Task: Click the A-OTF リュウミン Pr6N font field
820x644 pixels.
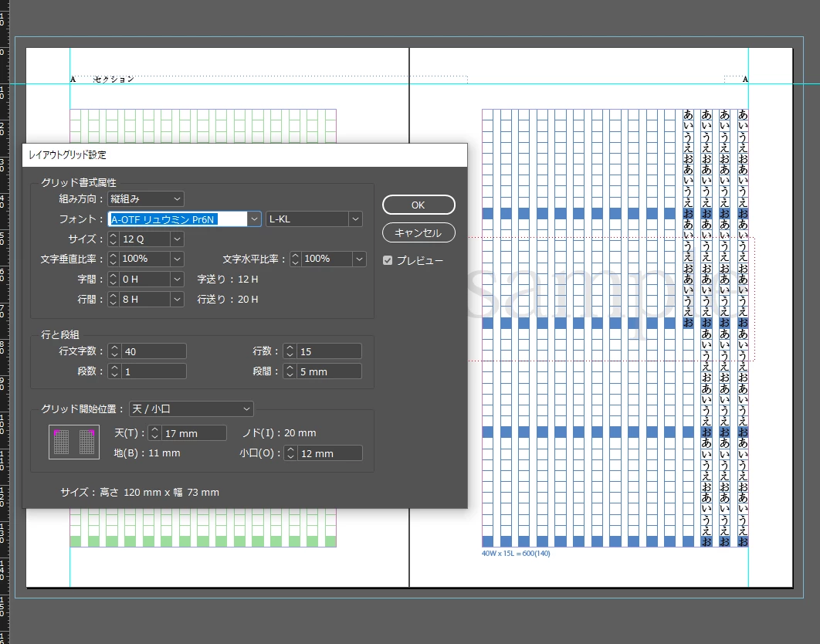Action: [178, 219]
